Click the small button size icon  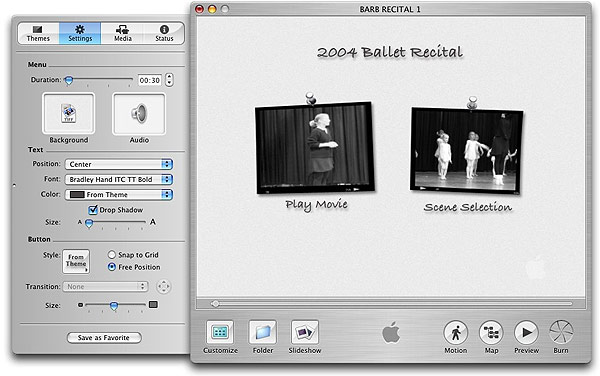(80, 305)
